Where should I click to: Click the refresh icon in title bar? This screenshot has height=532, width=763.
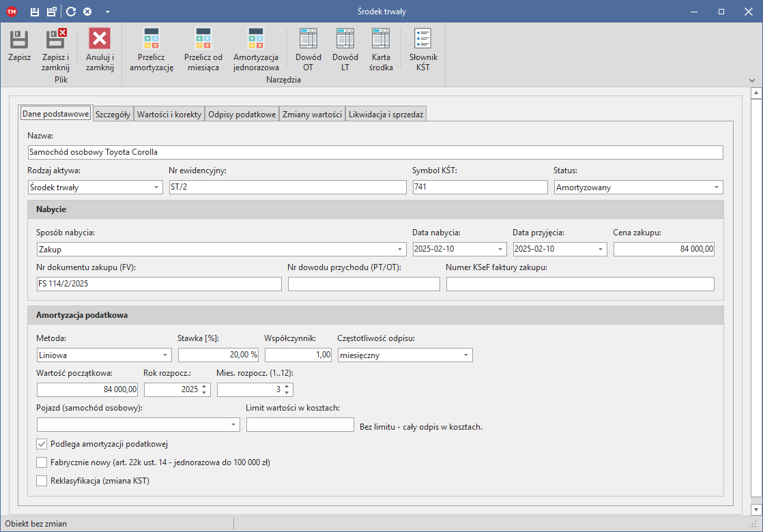(71, 12)
